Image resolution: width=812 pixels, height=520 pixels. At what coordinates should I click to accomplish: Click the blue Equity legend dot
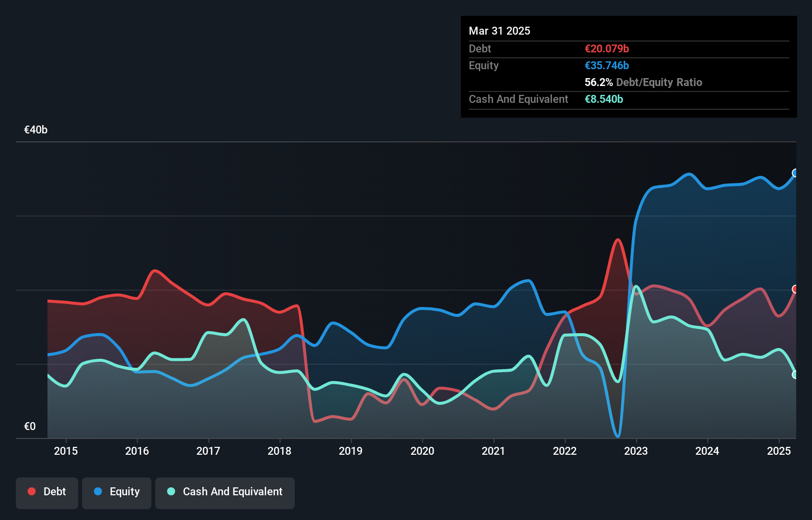(x=98, y=491)
